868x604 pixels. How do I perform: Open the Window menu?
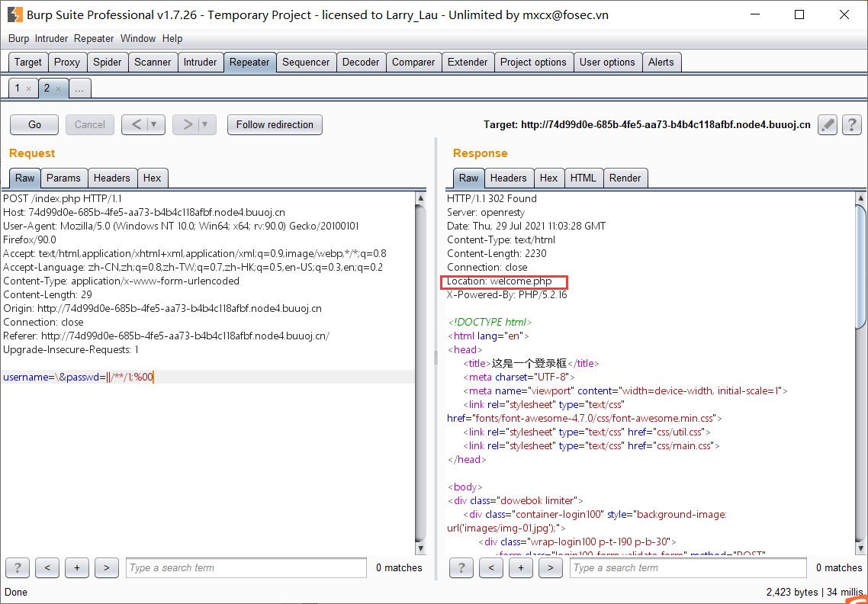pos(138,39)
